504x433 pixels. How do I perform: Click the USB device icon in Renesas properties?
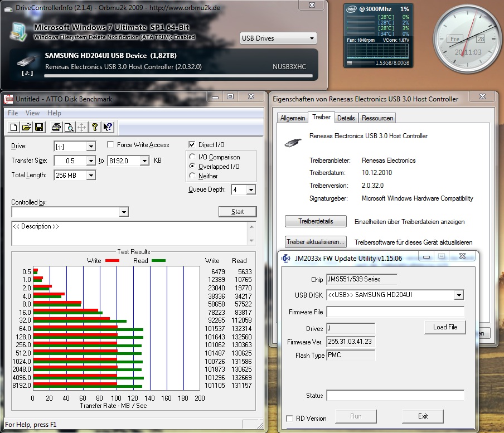click(x=293, y=142)
